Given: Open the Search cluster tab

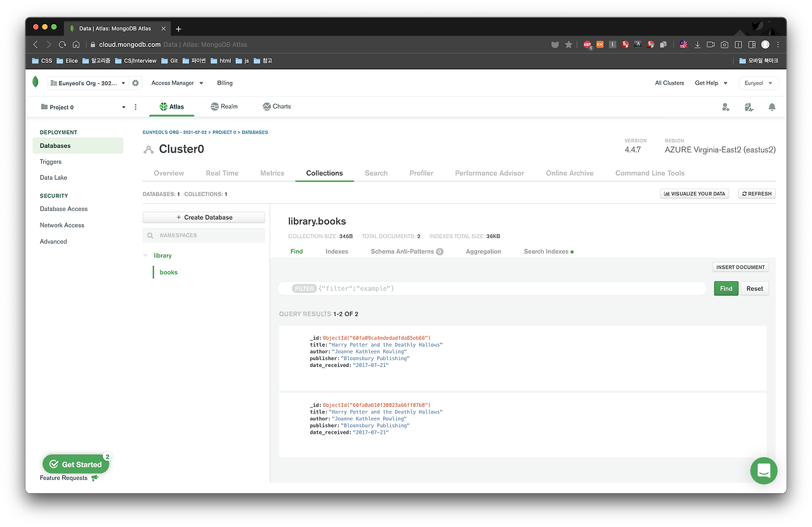Looking at the screenshot, I should [376, 173].
